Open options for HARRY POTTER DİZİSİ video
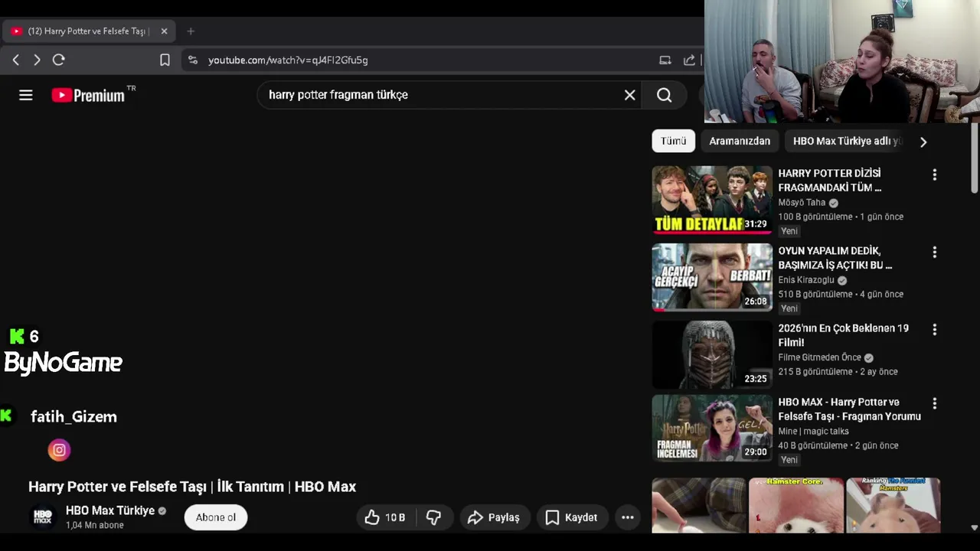Viewport: 980px width, 551px height. point(934,174)
